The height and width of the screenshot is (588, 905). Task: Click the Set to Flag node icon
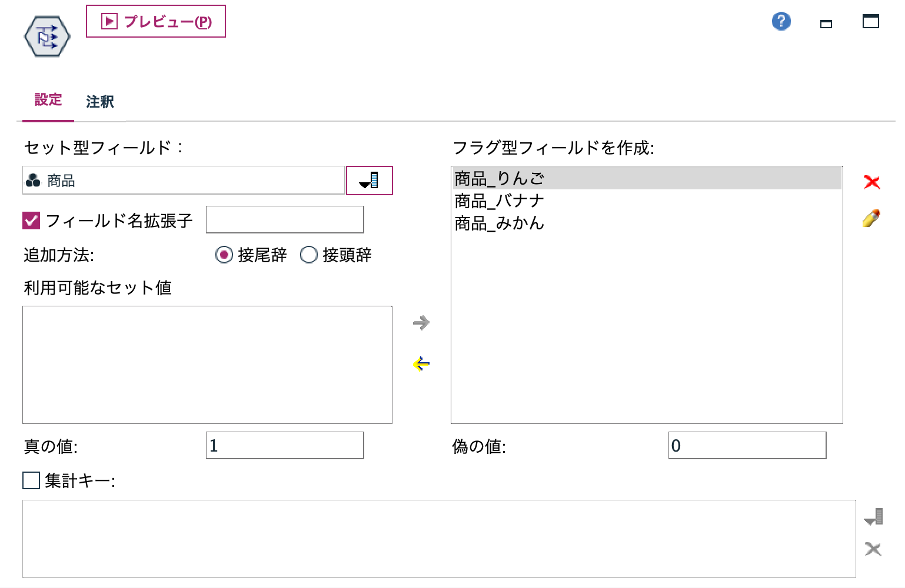point(46,36)
